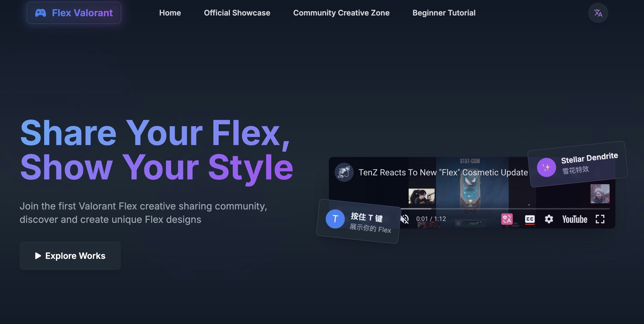The image size is (644, 324).
Task: Click the Explore Works button
Action: click(x=70, y=256)
